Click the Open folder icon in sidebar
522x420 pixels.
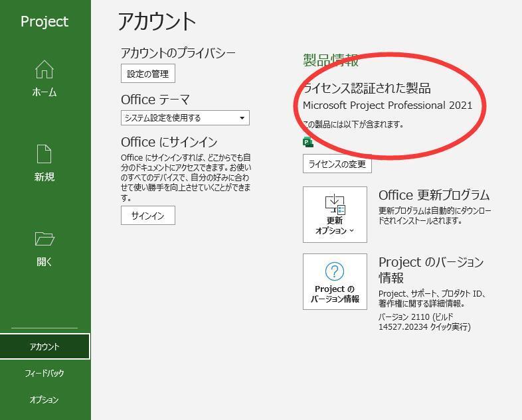click(x=44, y=238)
